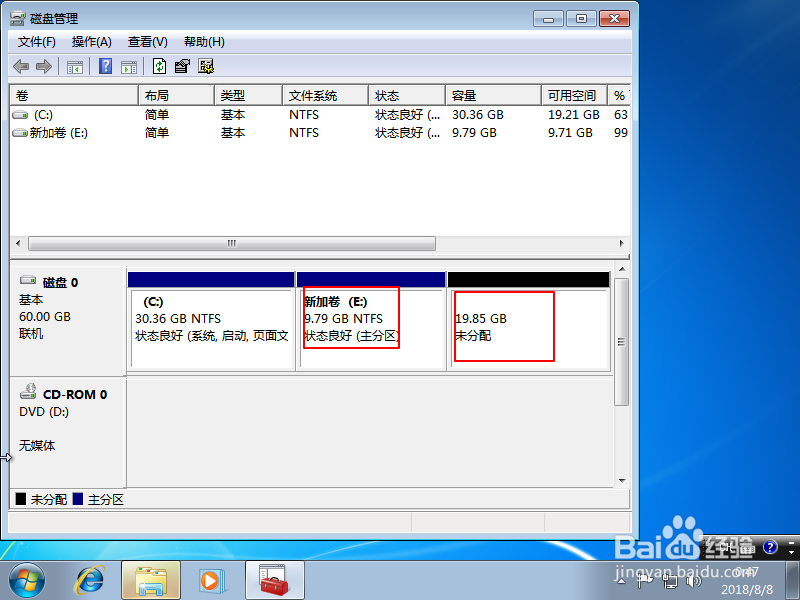Image resolution: width=800 pixels, height=600 pixels.
Task: Select the red toolbox taskbar button
Action: click(x=274, y=580)
